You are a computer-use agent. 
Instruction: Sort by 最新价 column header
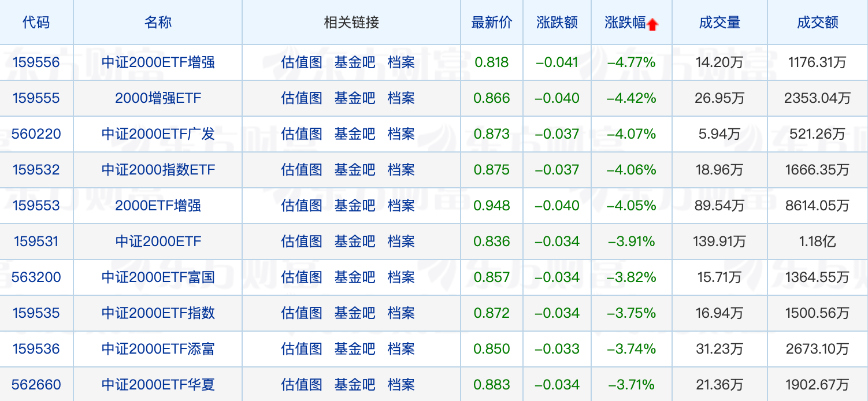coord(492,23)
